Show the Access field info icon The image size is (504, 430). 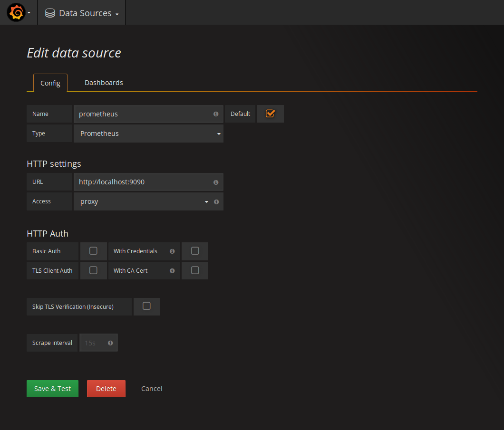(216, 201)
